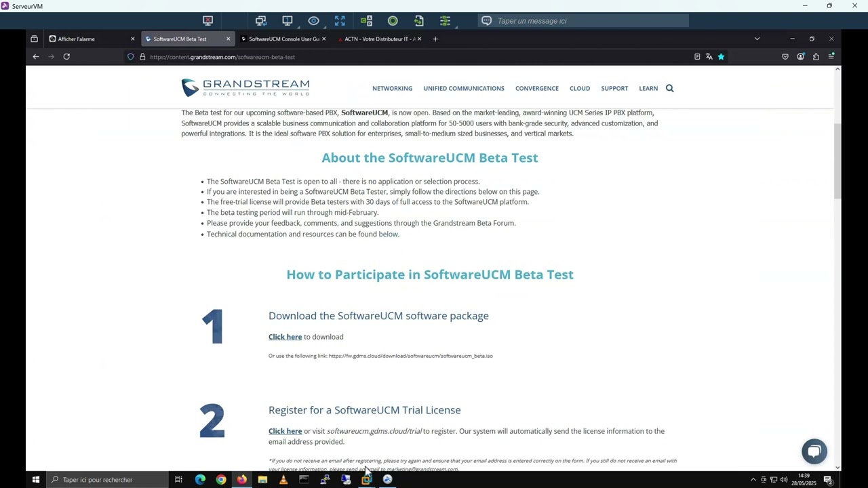The image size is (868, 488).
Task: Click 'Register for a SoftwareUCM Trial License' heading
Action: click(x=365, y=410)
